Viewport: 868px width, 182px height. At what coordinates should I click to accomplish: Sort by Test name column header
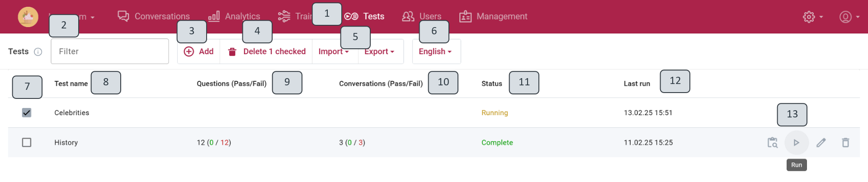point(71,84)
